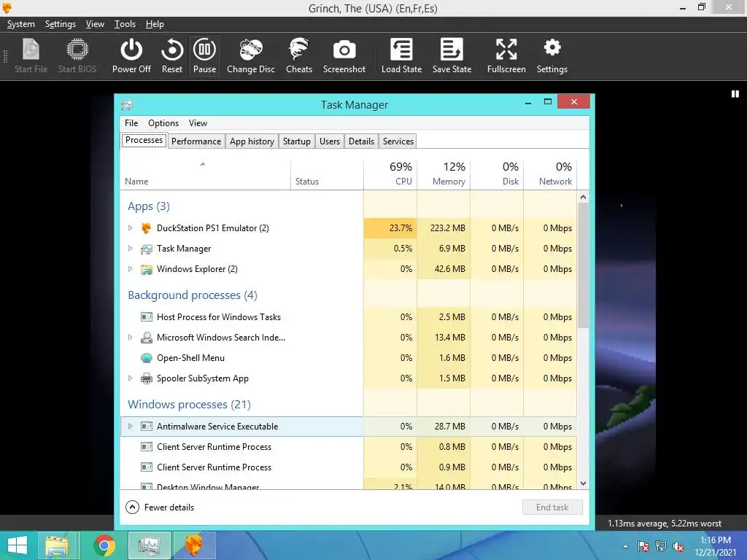
Task: Open Task Manager View menu
Action: coord(198,122)
